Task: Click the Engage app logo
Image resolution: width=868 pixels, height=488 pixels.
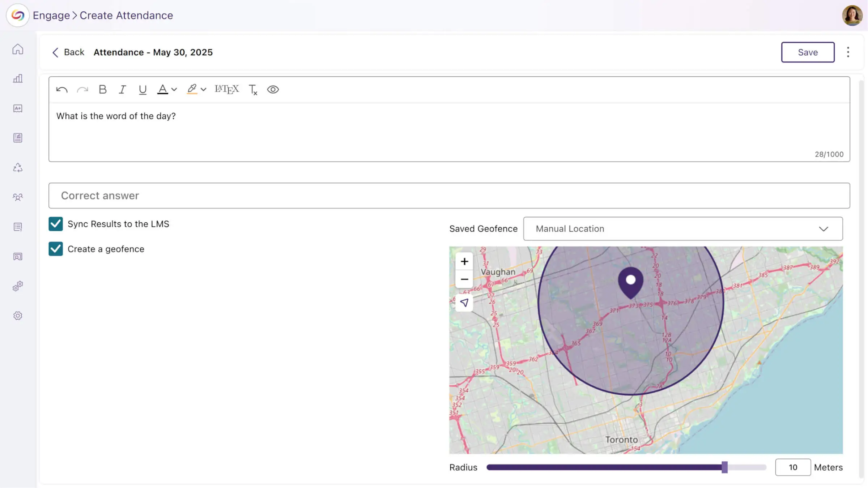Action: 17,15
